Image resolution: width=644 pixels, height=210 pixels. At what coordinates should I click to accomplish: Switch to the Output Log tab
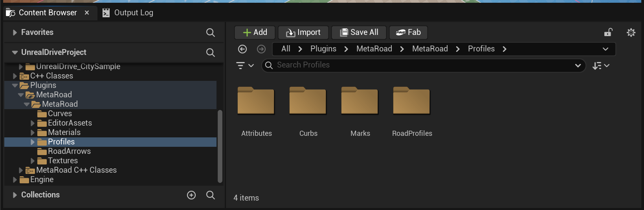click(128, 13)
